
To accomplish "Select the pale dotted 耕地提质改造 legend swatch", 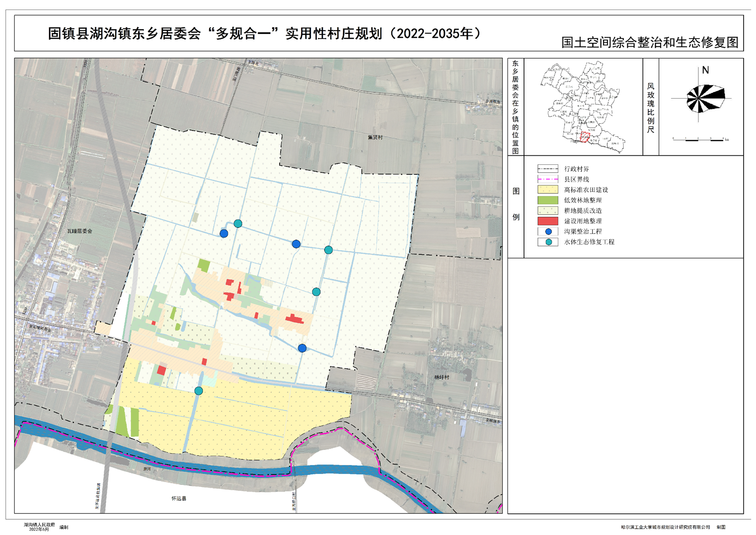I will pos(548,211).
